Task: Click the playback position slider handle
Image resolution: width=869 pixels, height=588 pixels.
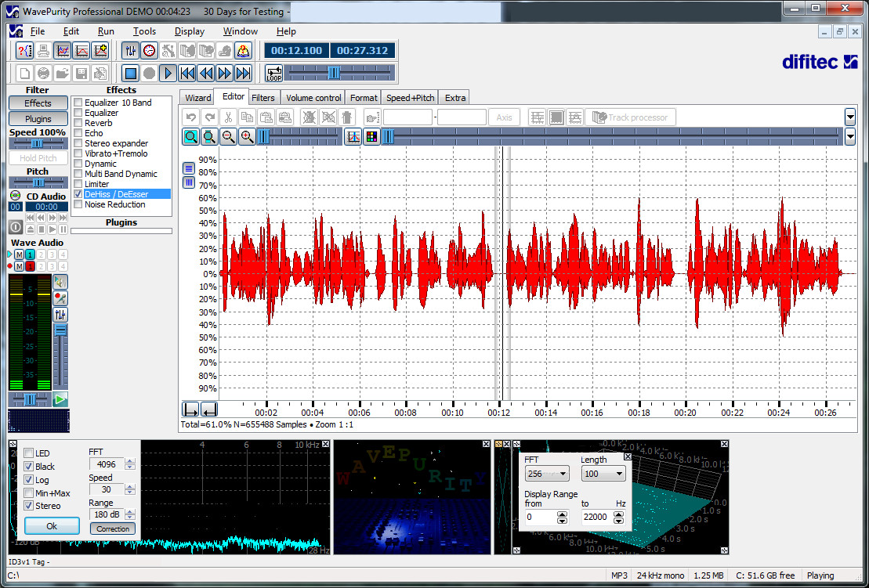Action: pyautogui.click(x=334, y=73)
